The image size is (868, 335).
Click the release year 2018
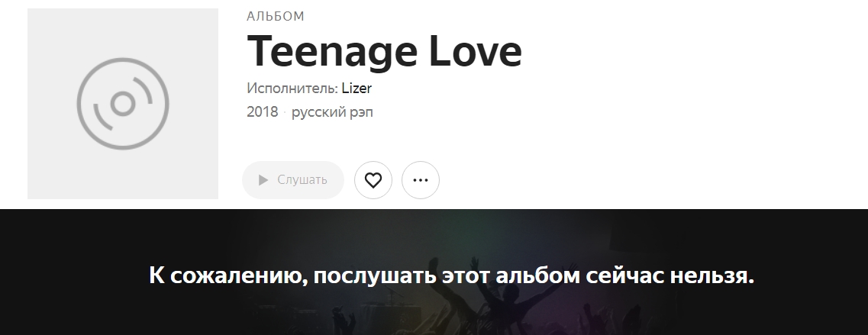pyautogui.click(x=263, y=112)
